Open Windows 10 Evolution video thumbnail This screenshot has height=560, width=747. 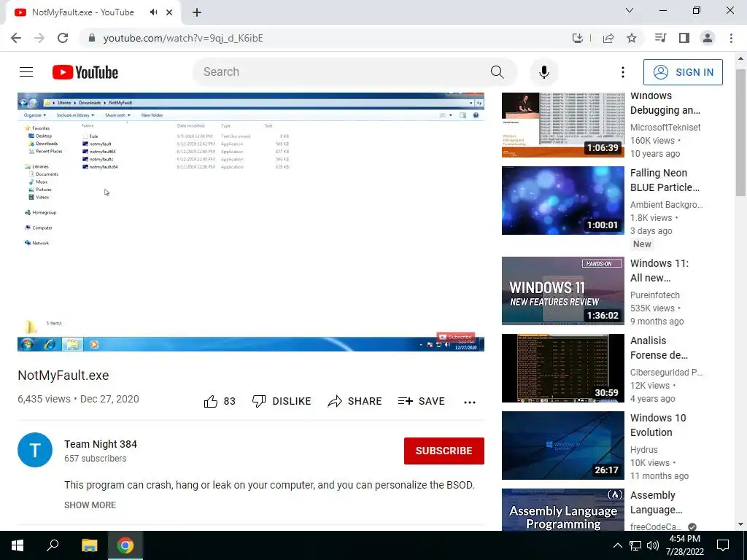click(562, 446)
